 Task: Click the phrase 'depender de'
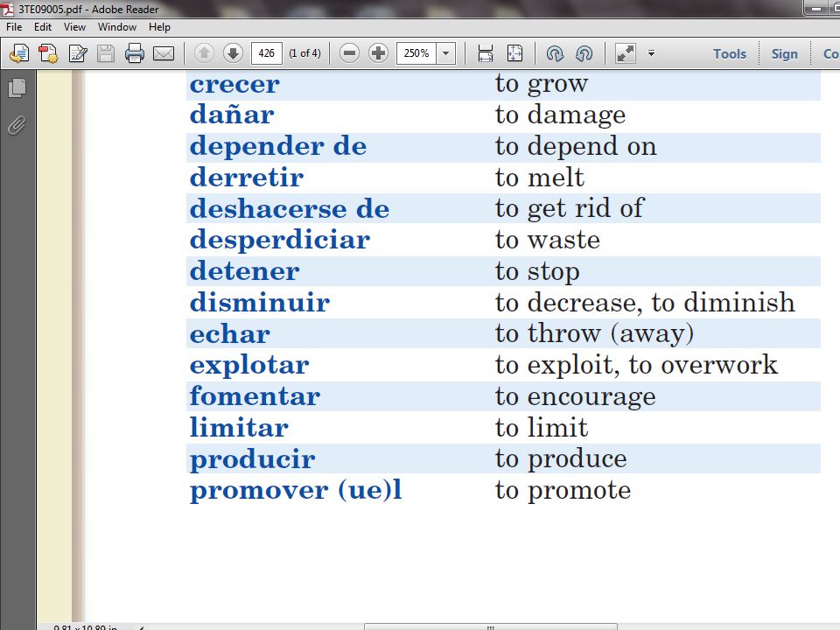(x=278, y=147)
